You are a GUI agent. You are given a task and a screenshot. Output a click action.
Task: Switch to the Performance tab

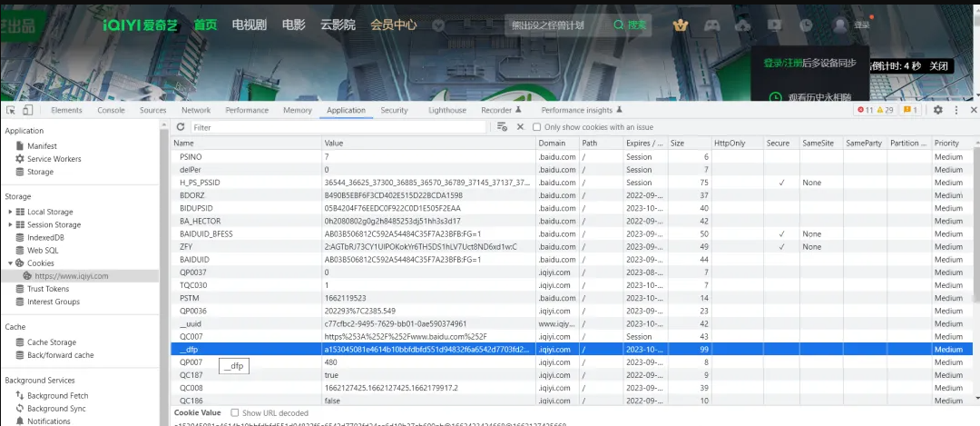pos(247,110)
